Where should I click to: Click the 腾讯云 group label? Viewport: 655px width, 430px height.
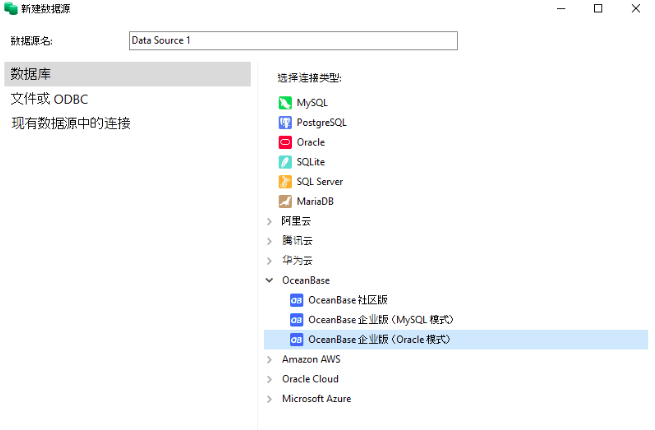297,241
